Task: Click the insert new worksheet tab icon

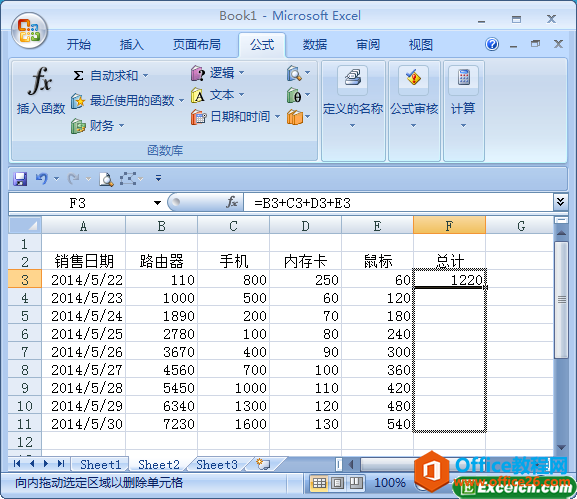Action: [263, 464]
